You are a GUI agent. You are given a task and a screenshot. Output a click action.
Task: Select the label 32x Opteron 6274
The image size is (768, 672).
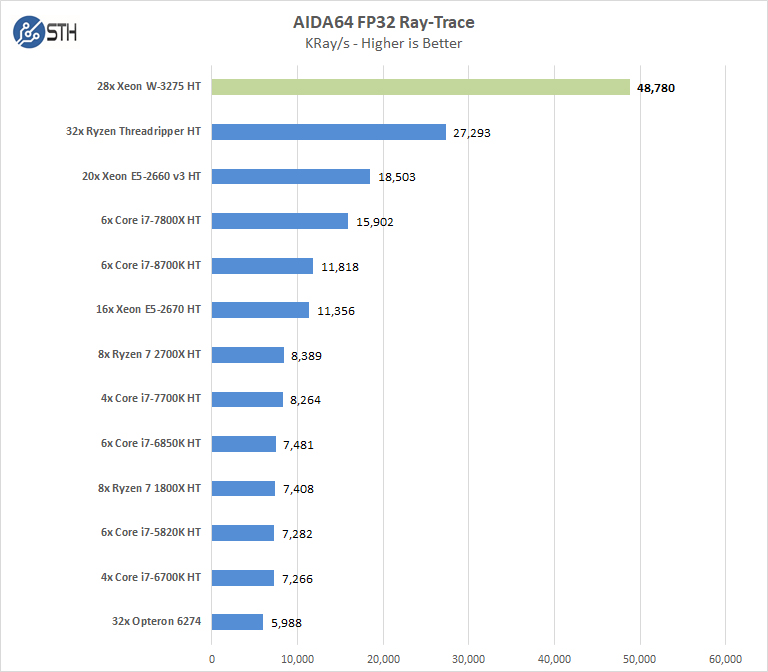(x=156, y=622)
